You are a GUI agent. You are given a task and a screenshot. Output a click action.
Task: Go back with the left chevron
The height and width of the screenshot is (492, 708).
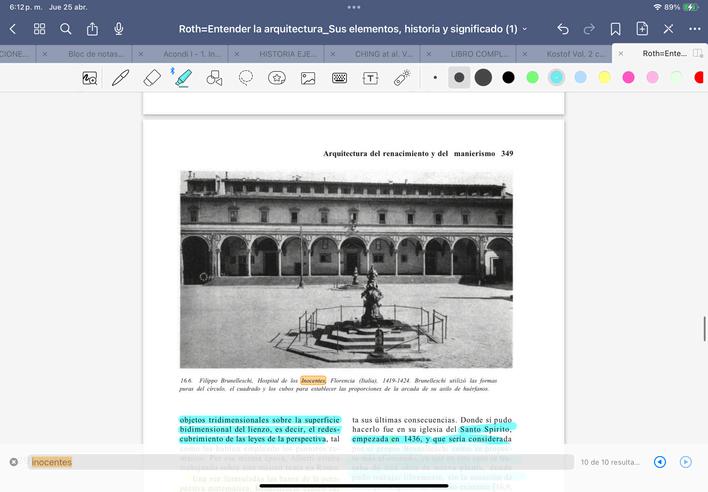tap(13, 29)
